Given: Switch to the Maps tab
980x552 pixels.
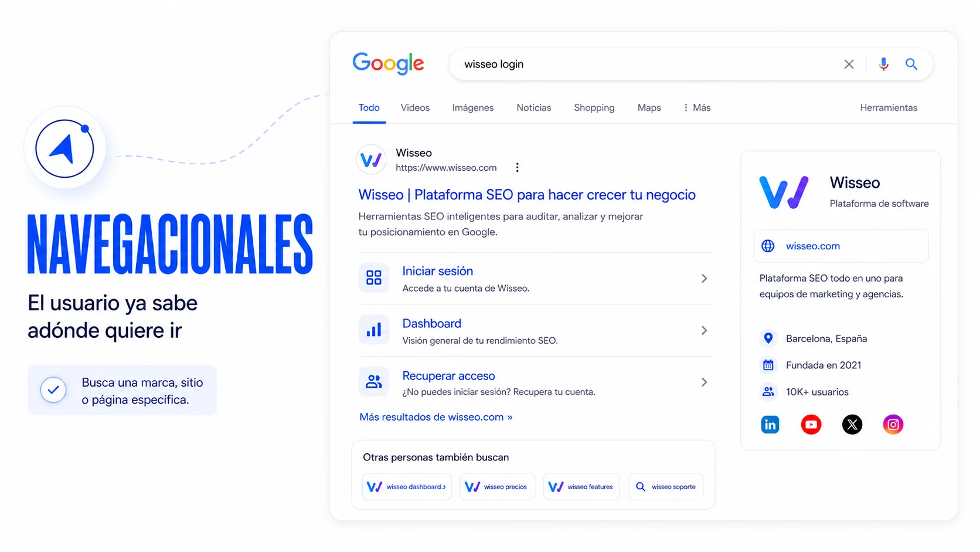Looking at the screenshot, I should pos(649,107).
